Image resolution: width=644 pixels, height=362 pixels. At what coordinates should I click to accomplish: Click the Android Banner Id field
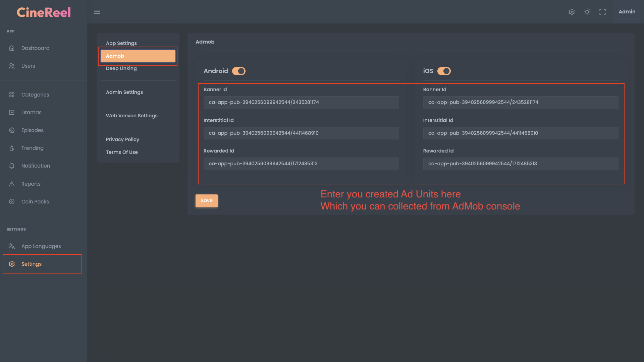click(x=301, y=102)
